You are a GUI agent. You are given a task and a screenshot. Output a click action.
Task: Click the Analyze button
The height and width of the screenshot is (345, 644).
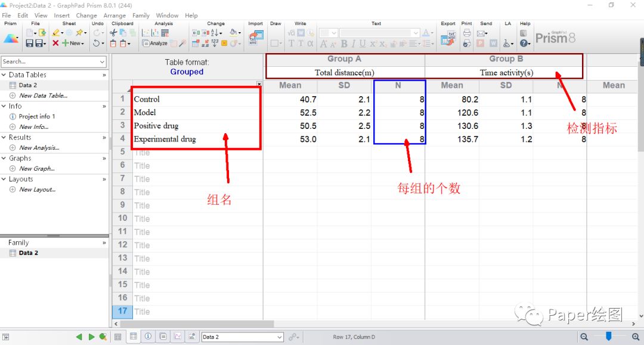tap(154, 43)
